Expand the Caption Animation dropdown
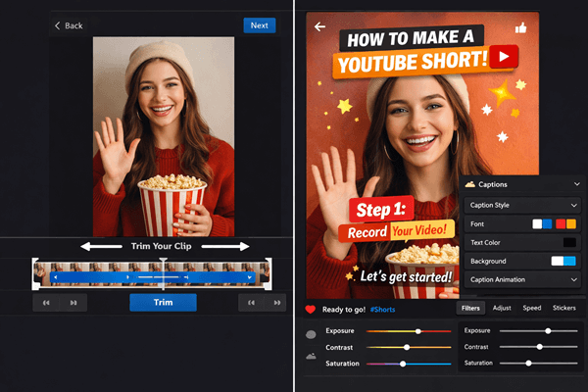 point(575,279)
